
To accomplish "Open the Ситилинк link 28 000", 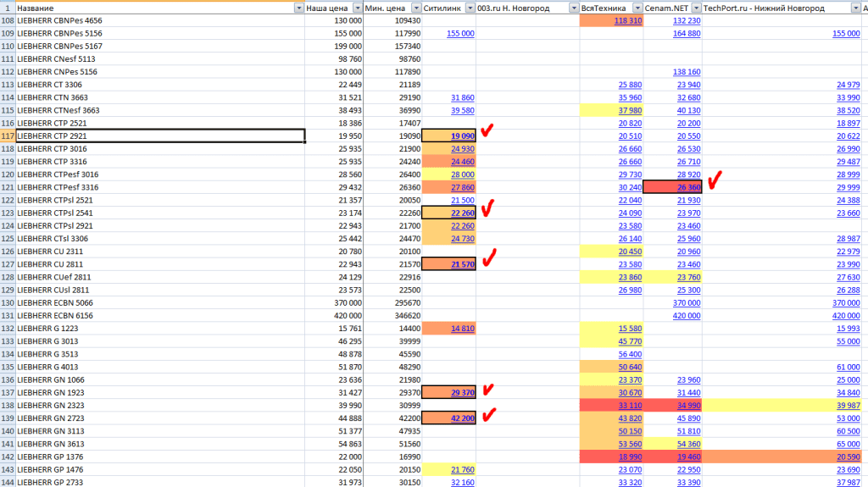I will 462,174.
